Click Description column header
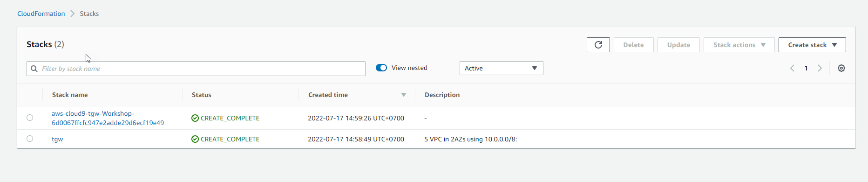 442,95
